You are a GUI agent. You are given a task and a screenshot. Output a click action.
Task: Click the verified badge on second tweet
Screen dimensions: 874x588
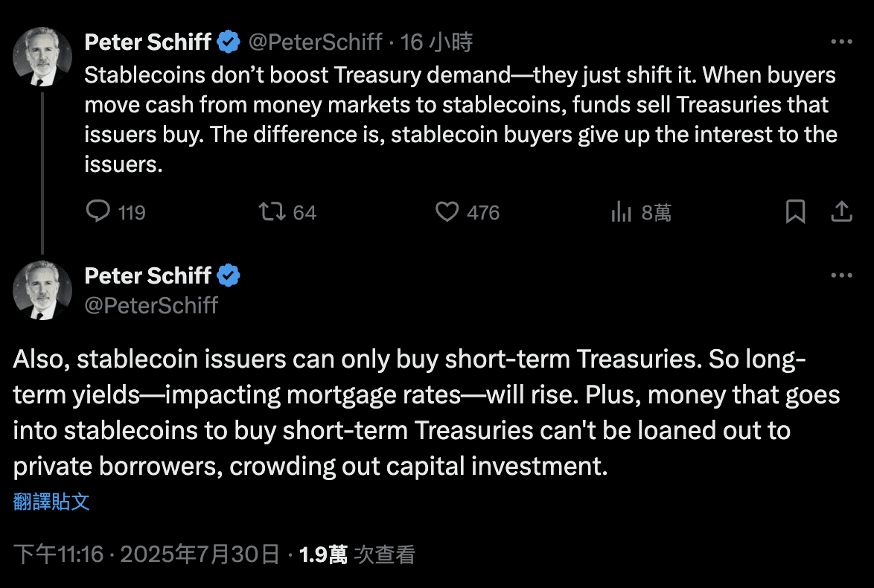click(229, 275)
